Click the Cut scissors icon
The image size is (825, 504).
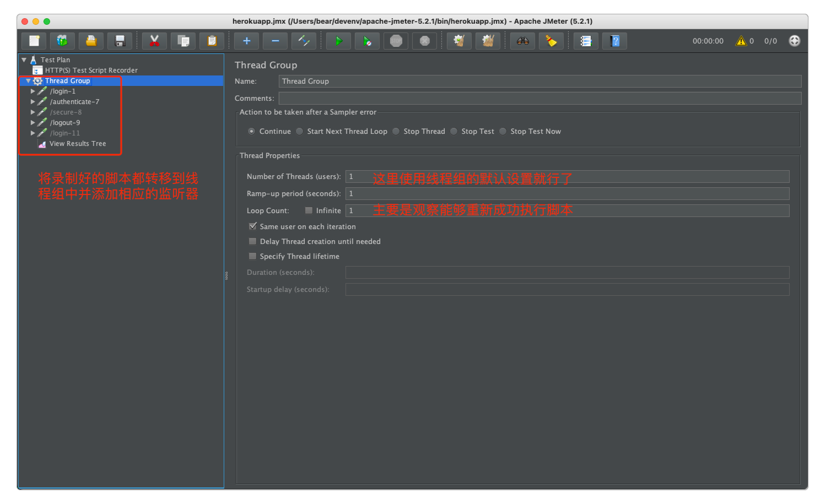(x=154, y=41)
